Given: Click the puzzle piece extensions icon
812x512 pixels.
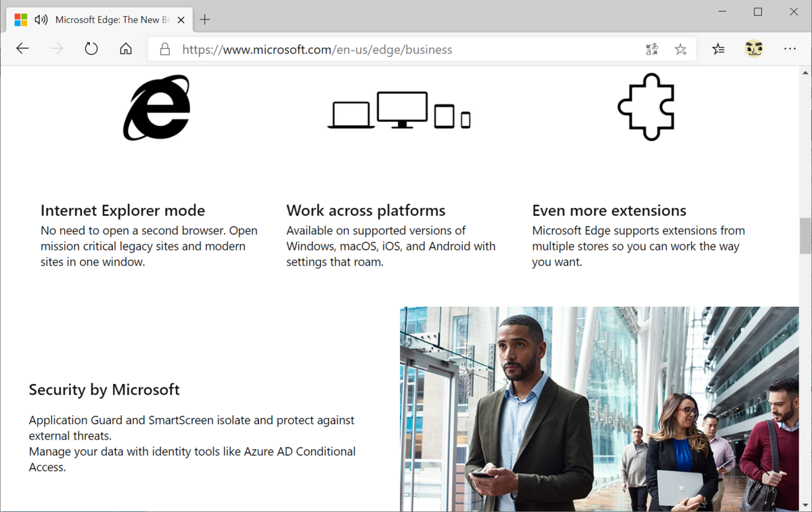Looking at the screenshot, I should click(646, 107).
